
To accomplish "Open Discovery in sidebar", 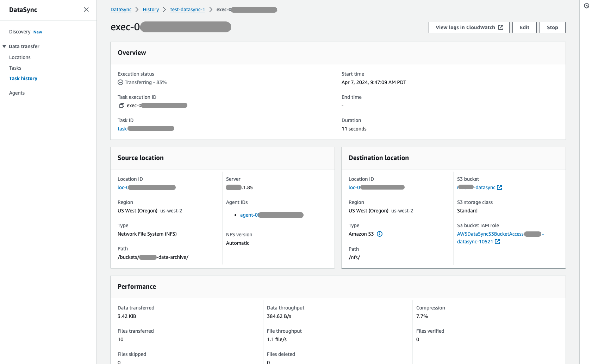I will pos(20,32).
